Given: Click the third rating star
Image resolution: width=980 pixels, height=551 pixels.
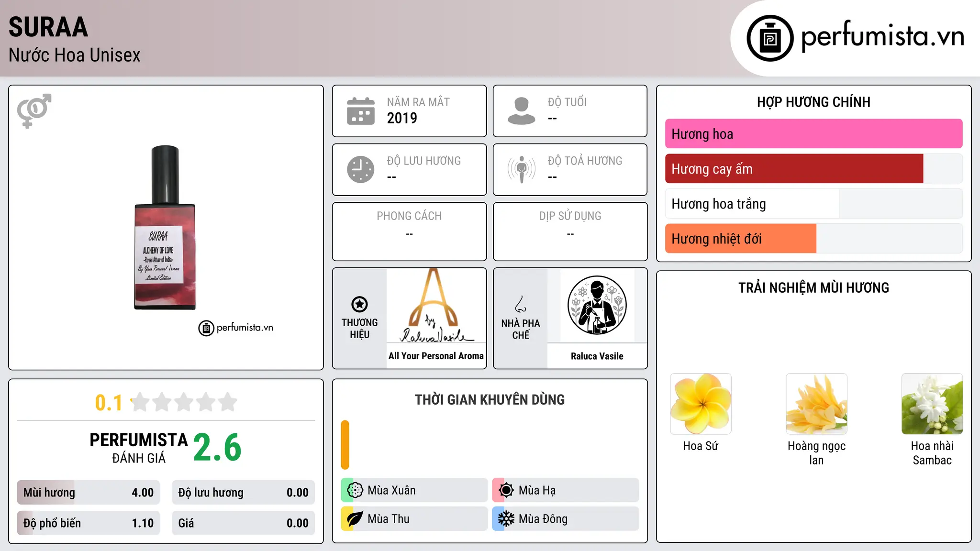Looking at the screenshot, I should point(184,402).
